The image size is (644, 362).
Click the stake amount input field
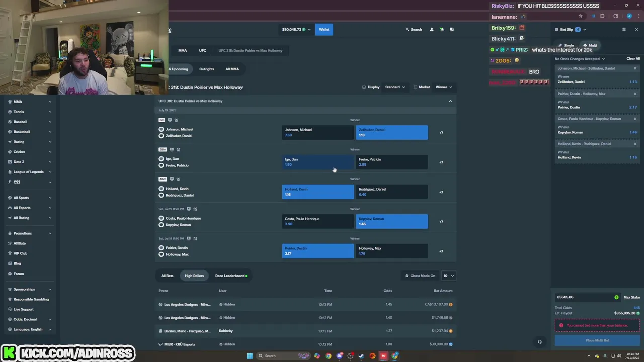[x=587, y=297]
